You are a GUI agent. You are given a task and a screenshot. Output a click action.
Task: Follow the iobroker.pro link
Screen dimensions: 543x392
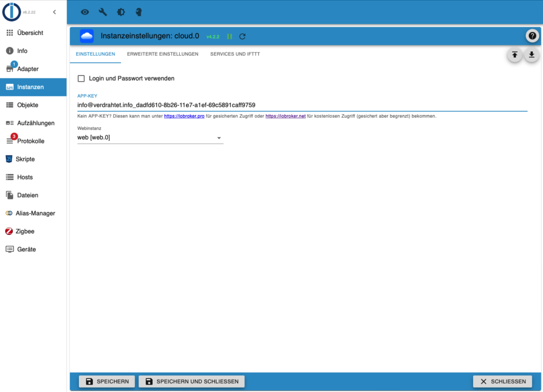(x=184, y=116)
